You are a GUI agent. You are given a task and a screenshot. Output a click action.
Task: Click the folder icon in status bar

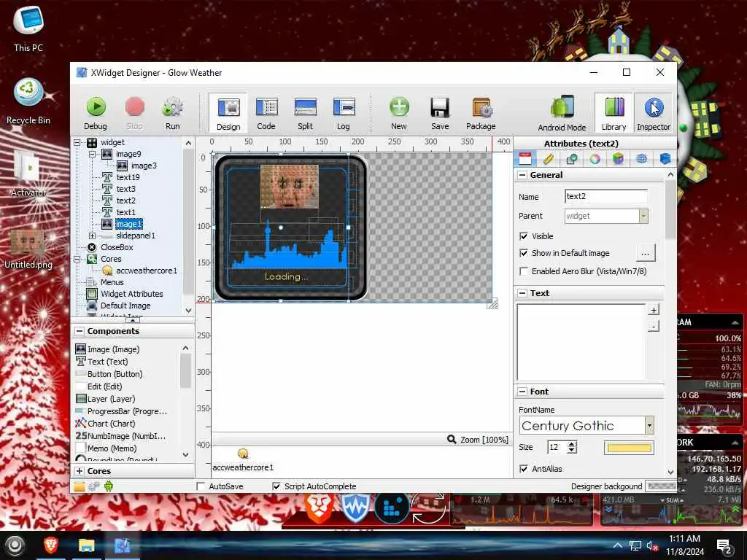pos(79,486)
